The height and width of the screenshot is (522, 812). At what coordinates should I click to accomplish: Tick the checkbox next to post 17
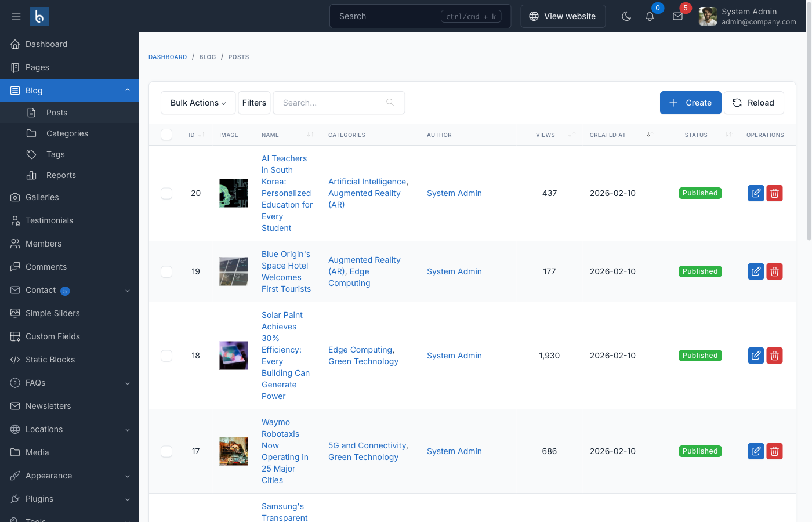click(x=166, y=451)
